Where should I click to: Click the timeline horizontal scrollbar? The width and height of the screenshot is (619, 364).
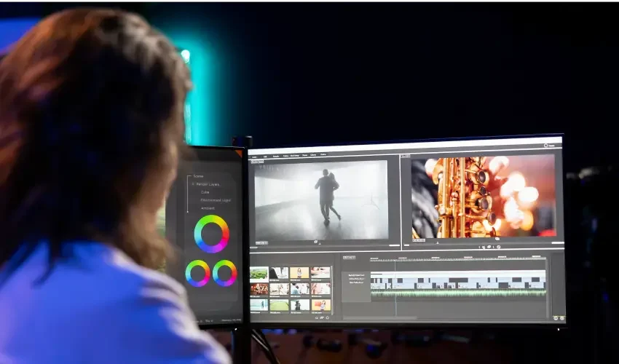click(379, 318)
